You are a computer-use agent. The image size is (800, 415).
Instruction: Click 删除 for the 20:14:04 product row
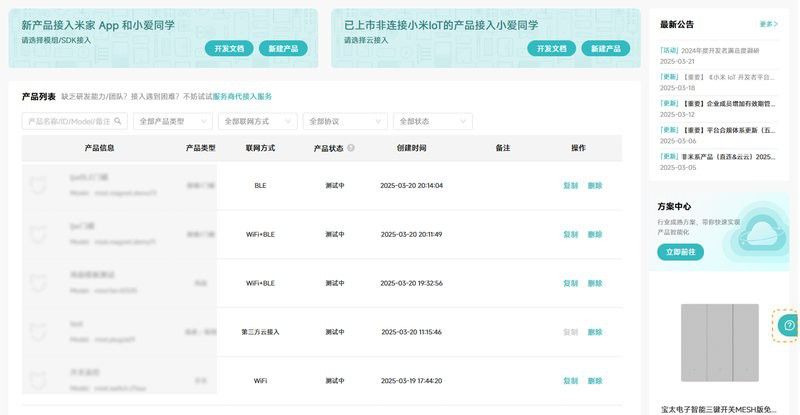coord(595,186)
